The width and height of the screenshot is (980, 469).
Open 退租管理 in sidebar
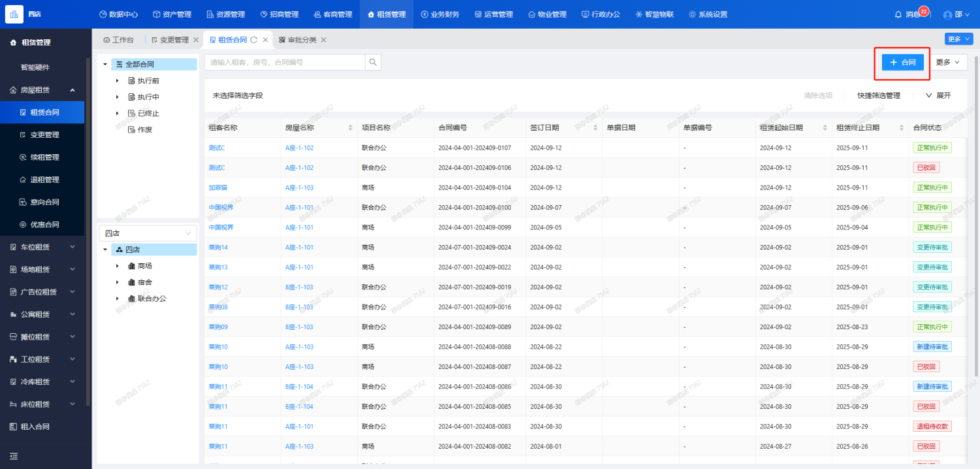pos(45,180)
